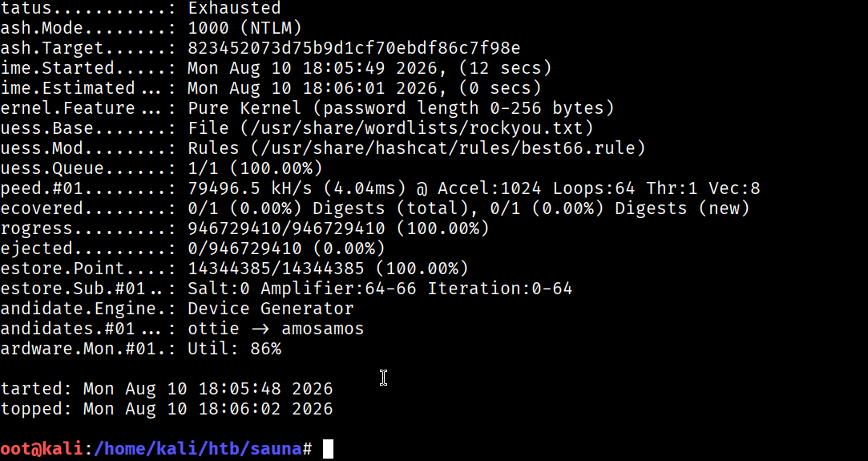
Task: Click the Util: 86% hardware monitor value
Action: pyautogui.click(x=234, y=349)
